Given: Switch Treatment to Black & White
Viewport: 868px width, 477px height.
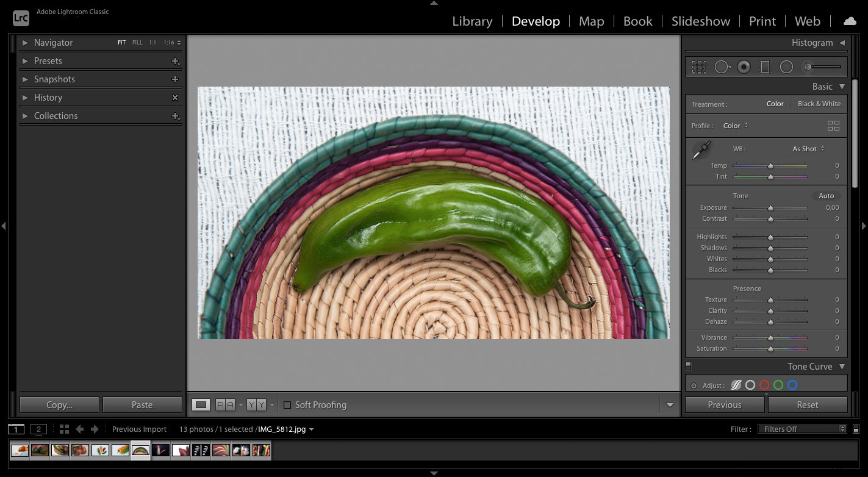Looking at the screenshot, I should [819, 104].
